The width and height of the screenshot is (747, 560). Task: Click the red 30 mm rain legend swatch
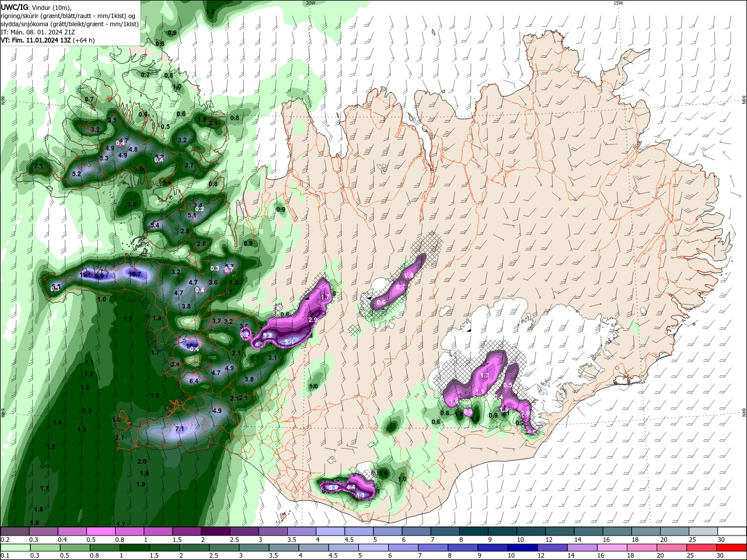pyautogui.click(x=732, y=548)
